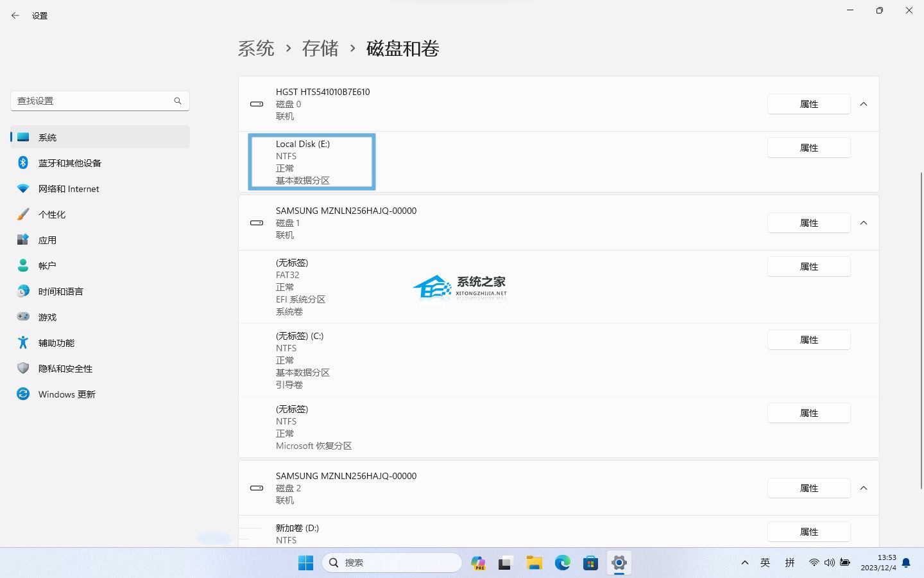Viewport: 924px width, 578px height.
Task: Go back with the arrow icon
Action: pos(15,15)
